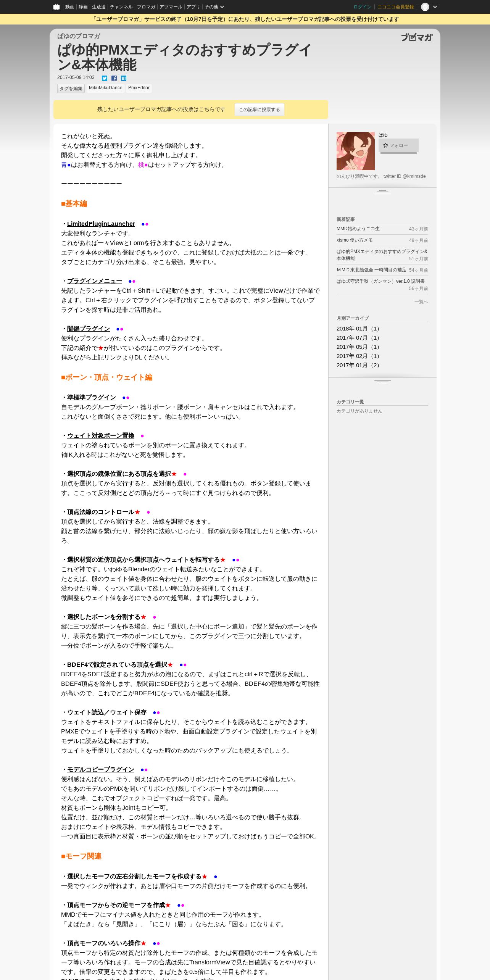Click the article main title heading
The width and height of the screenshot is (490, 980).
tap(185, 57)
